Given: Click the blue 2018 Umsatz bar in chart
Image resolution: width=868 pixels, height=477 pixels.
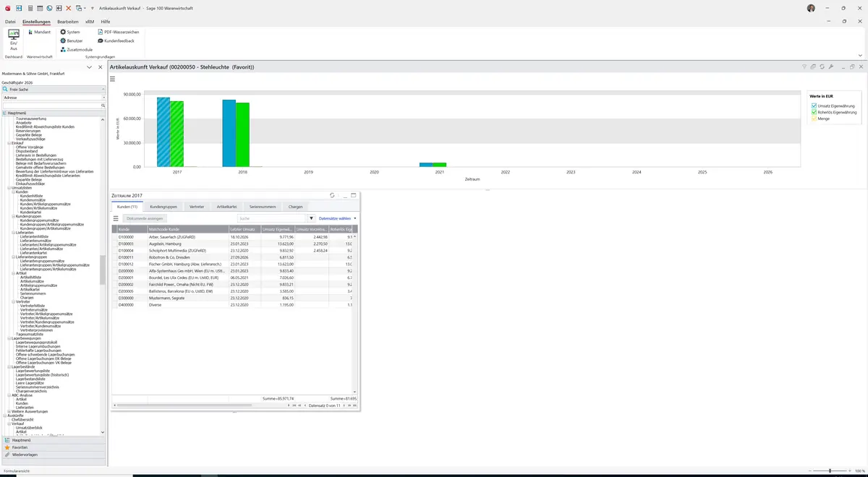Looking at the screenshot, I should coord(229,133).
